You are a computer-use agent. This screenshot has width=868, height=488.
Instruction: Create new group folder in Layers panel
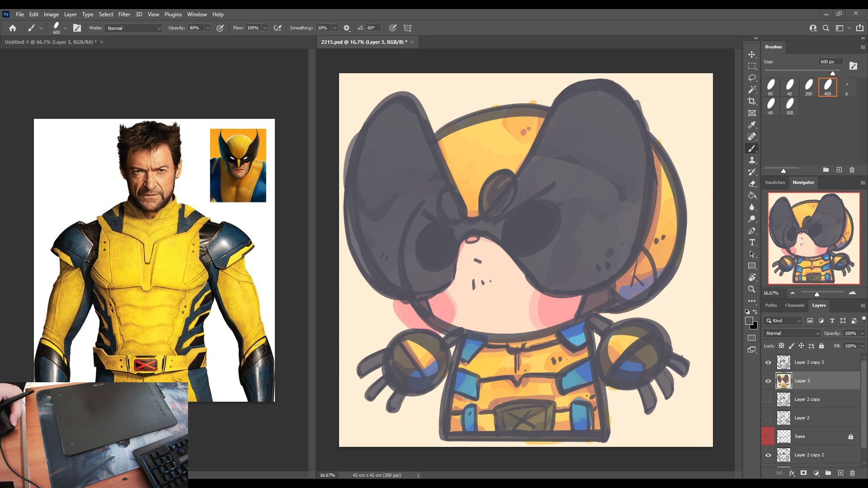point(828,473)
